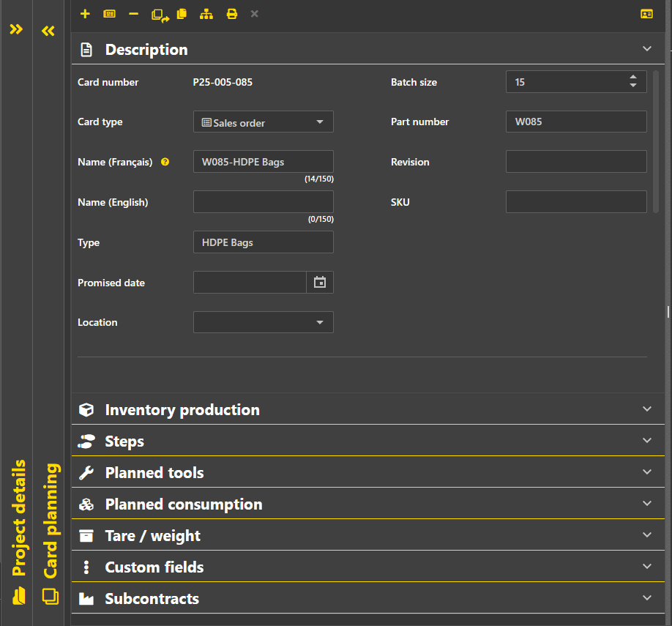Open the Promised date calendar picker
This screenshot has width=672, height=626.
[320, 283]
